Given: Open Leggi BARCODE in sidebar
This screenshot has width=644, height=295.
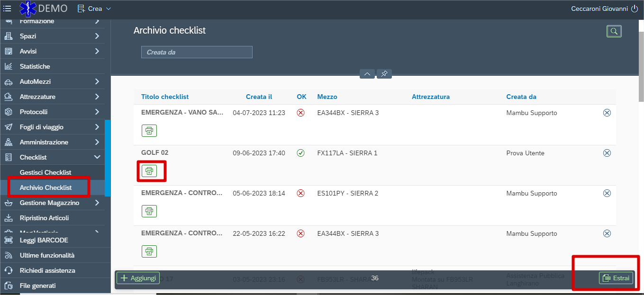Looking at the screenshot, I should click(x=44, y=240).
